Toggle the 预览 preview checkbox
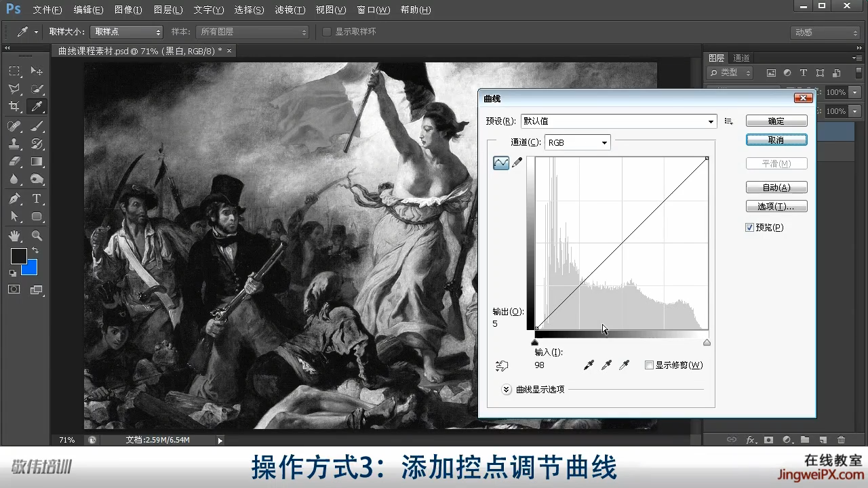The image size is (868, 488). (749, 228)
